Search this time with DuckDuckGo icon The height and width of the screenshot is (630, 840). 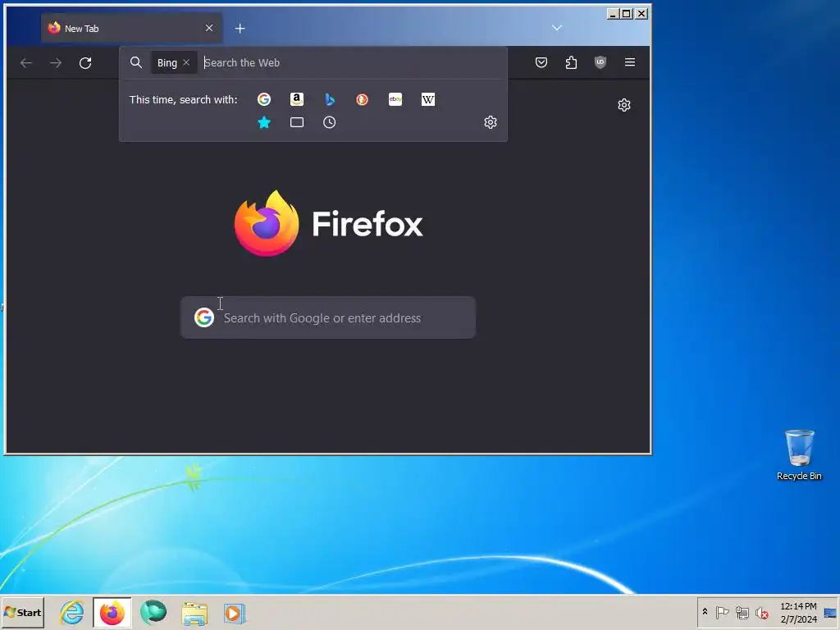pyautogui.click(x=362, y=99)
